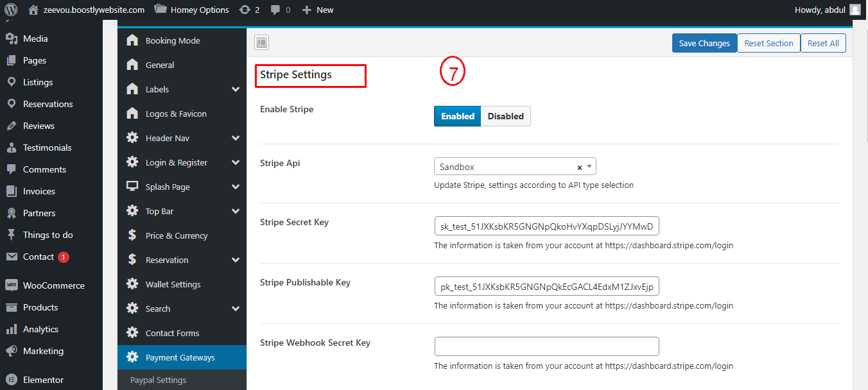Viewport: 868px width, 390px height.
Task: Click the abdul user avatar
Action: click(x=855, y=10)
